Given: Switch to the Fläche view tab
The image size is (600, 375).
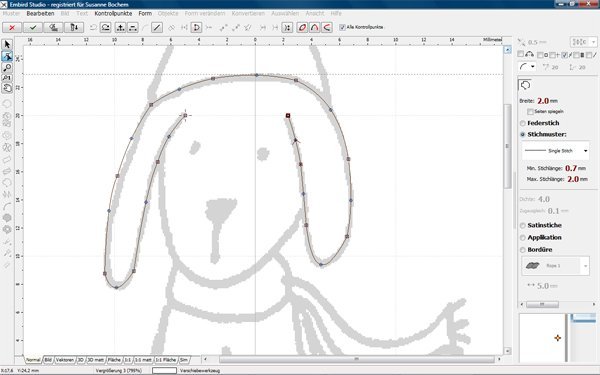Looking at the screenshot, I should (114, 360).
